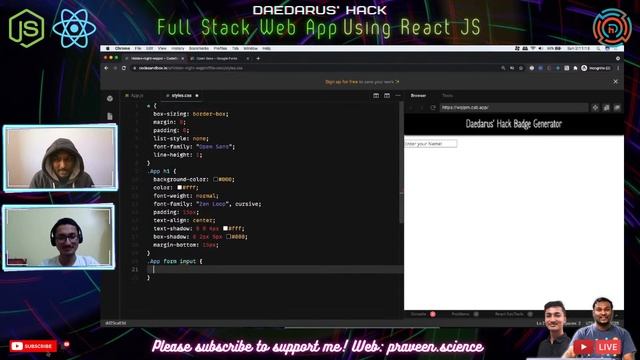Click the zoom magnifier icon in Chrome's address bar
The width and height of the screenshot is (640, 360).
(503, 68)
